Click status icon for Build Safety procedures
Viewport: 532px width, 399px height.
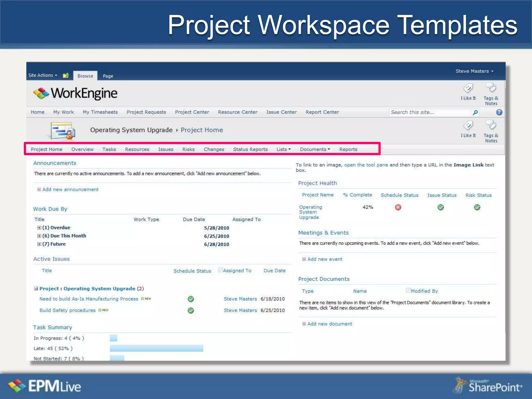point(191,310)
